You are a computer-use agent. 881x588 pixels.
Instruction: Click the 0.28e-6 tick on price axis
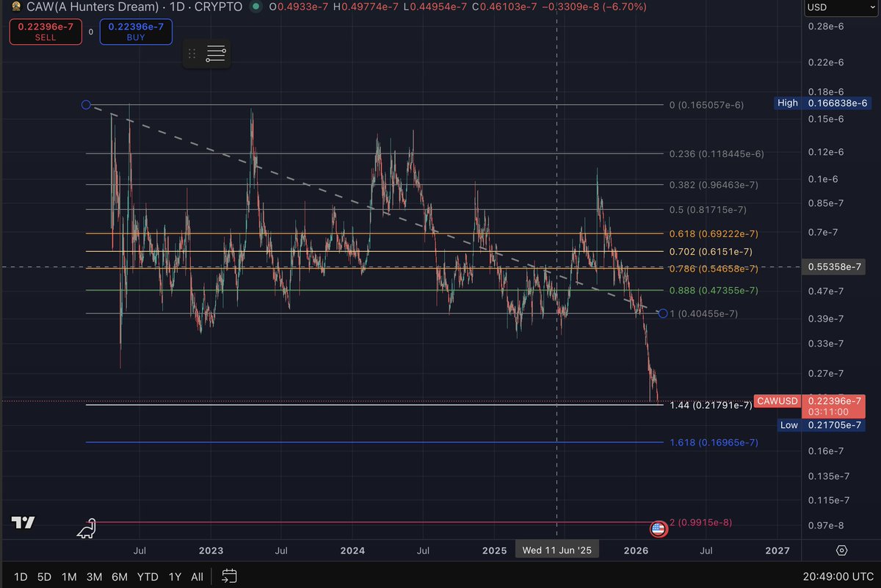(826, 26)
